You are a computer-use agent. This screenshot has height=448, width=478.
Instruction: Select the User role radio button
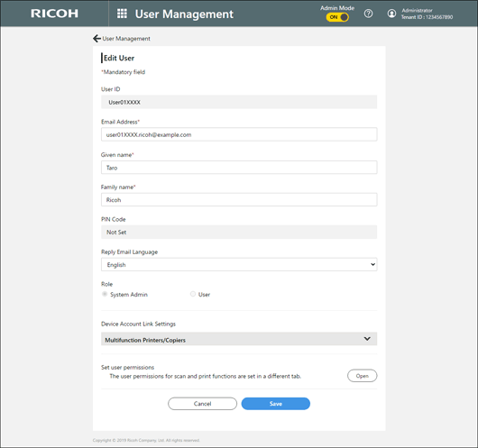click(x=193, y=294)
